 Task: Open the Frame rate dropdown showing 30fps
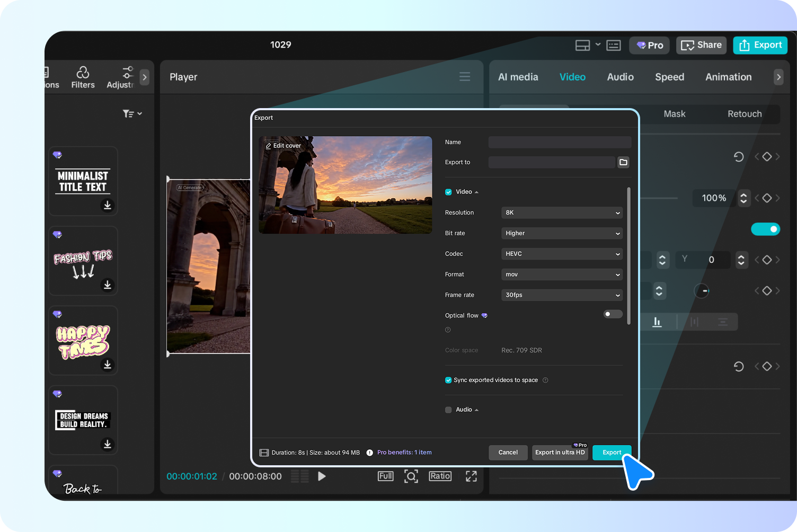[x=561, y=295]
